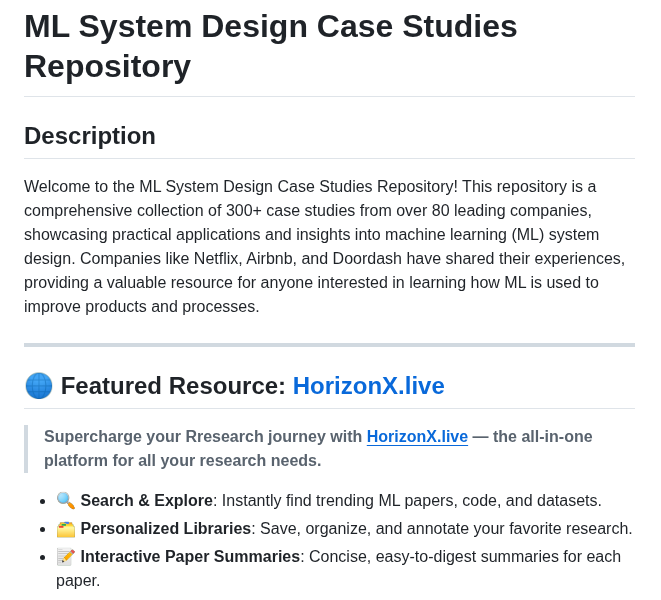Click 'Netflix, Airbnb, and Doordash' in the description

click(298, 258)
